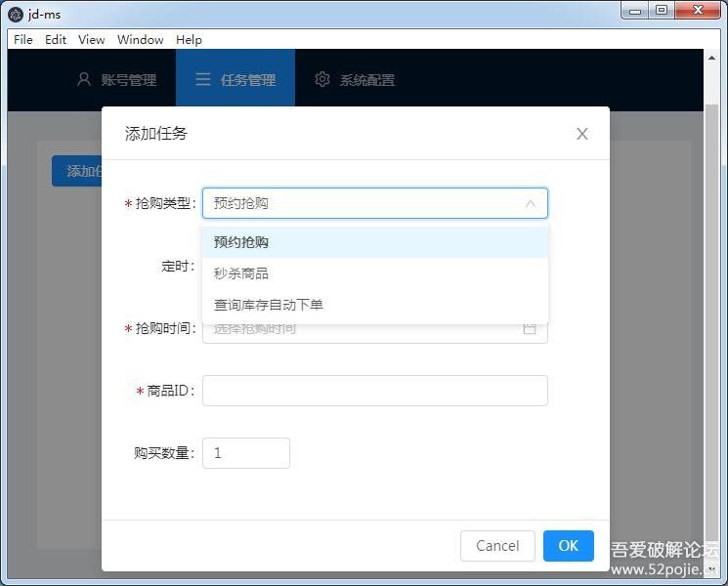Viewport: 728px width, 586px height.
Task: Collapse the 抢购类型 dropdown using its arrow
Action: click(x=531, y=203)
